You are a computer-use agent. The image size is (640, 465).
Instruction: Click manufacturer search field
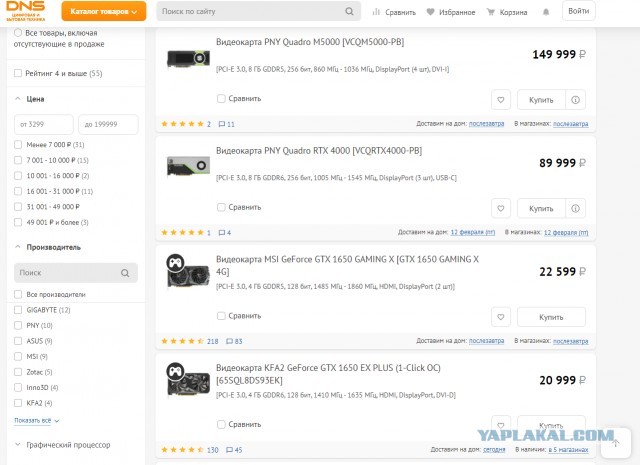[x=76, y=273]
